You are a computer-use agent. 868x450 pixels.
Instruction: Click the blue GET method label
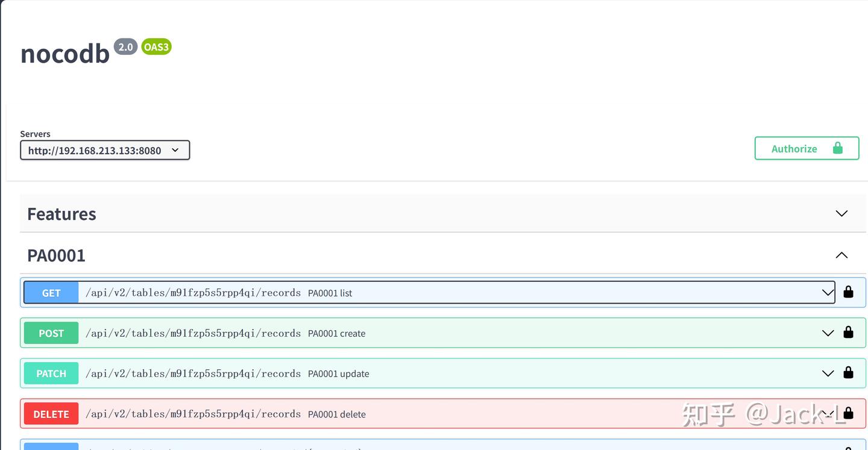point(51,293)
